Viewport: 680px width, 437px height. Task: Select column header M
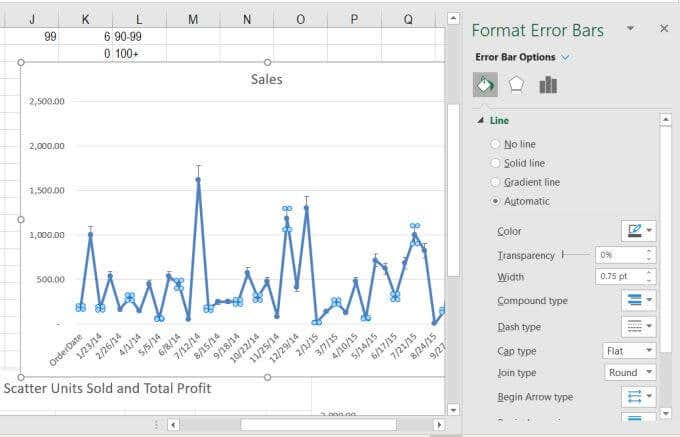click(x=193, y=18)
